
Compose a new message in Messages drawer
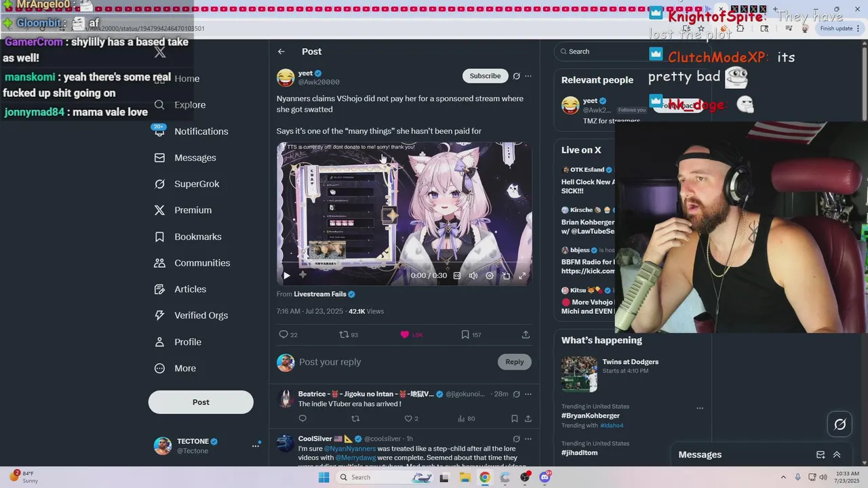pos(821,455)
